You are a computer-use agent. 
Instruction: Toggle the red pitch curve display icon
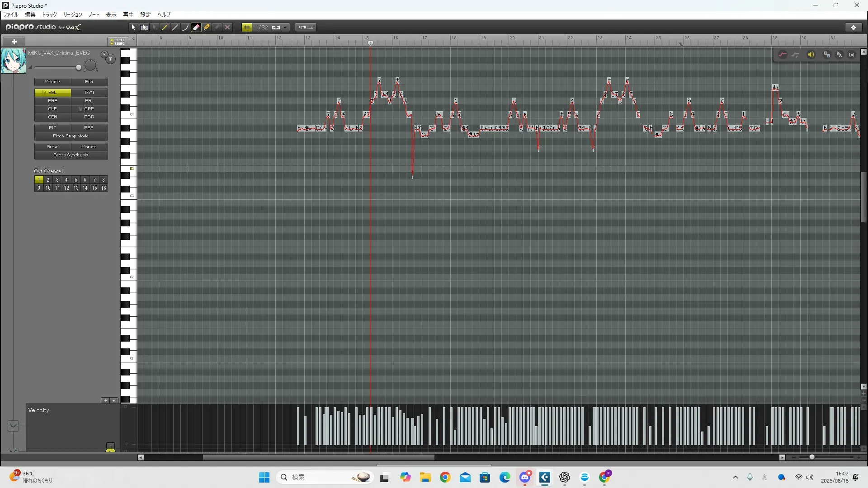point(783,55)
